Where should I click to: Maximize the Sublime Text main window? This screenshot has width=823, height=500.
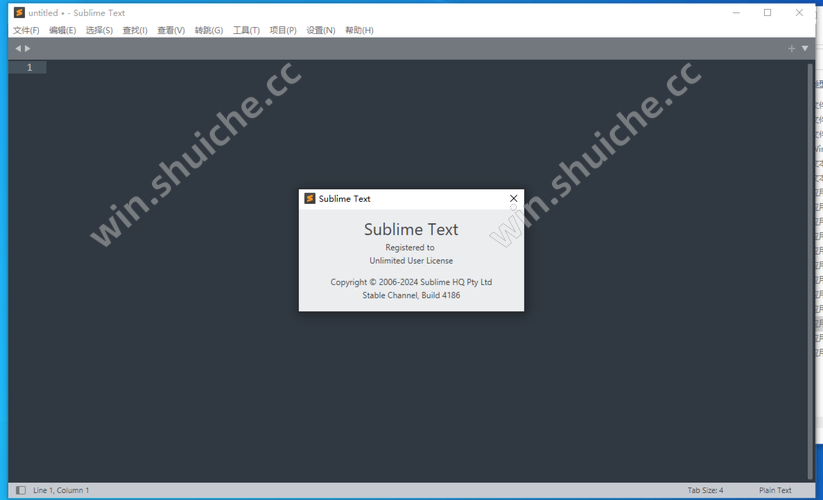point(767,13)
